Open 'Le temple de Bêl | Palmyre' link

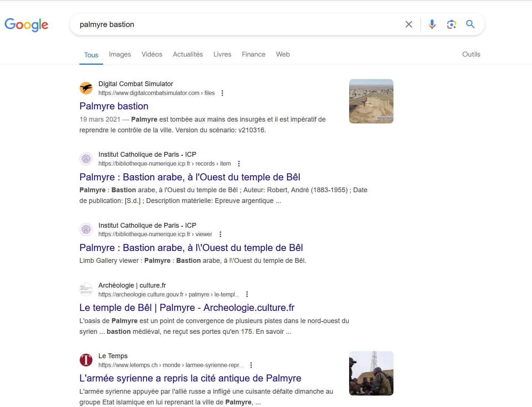[x=187, y=308]
